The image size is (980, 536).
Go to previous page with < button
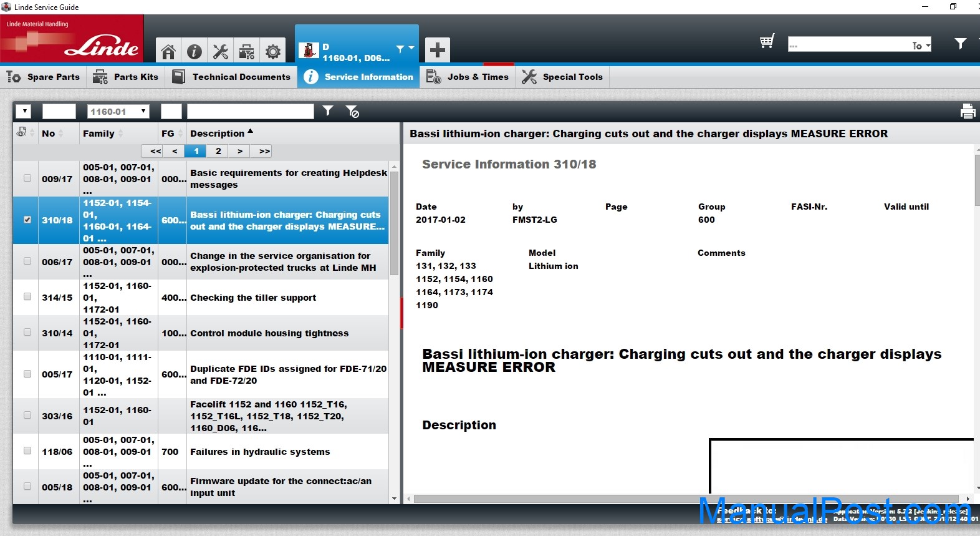coord(175,151)
